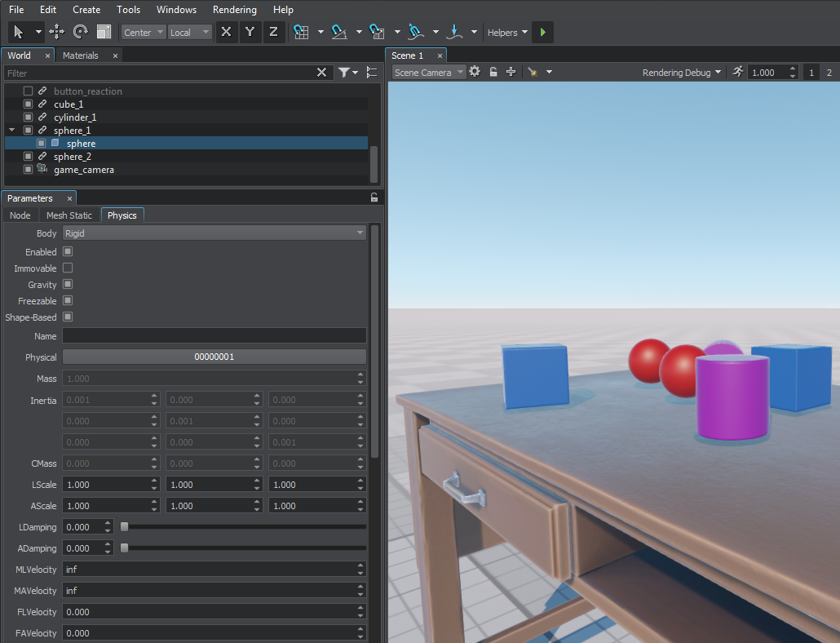Open the Helpers menu button
Screen dimensions: 840x643
pyautogui.click(x=506, y=33)
